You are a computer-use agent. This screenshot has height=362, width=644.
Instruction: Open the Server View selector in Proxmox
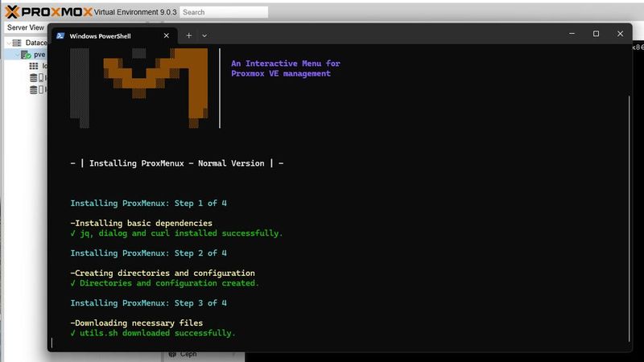[x=26, y=27]
